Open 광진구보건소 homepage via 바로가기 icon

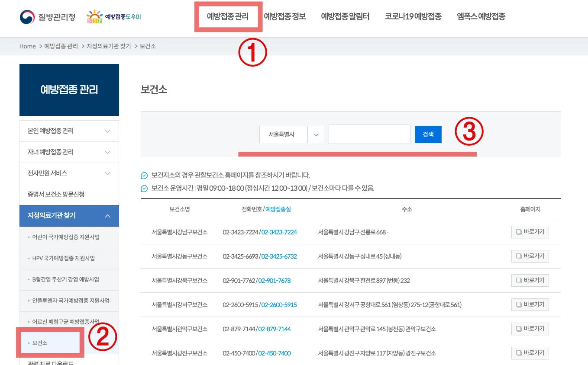click(x=530, y=353)
